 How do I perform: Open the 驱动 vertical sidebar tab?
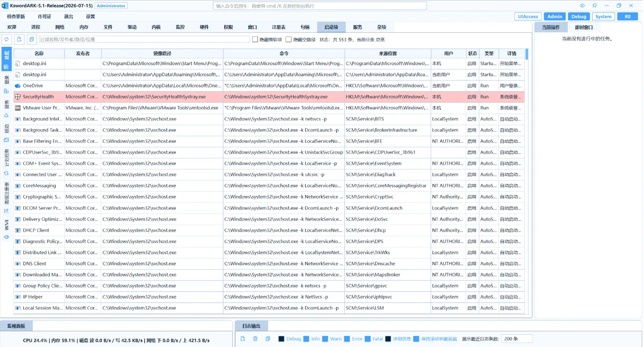click(6, 132)
